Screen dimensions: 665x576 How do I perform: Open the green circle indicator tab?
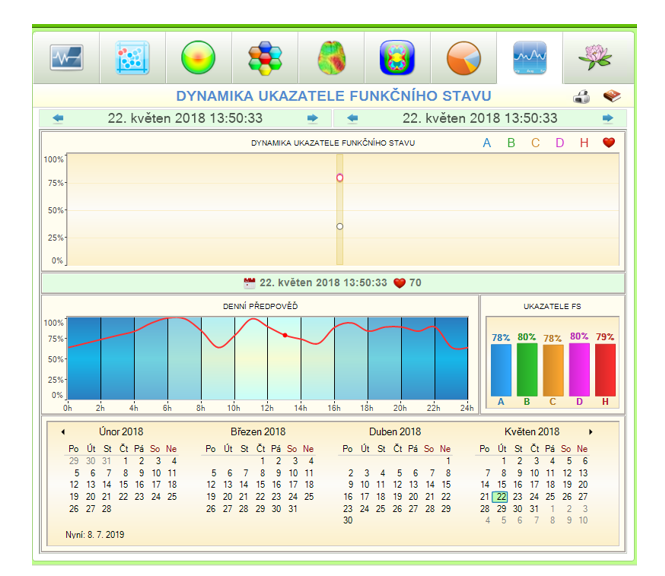click(198, 57)
